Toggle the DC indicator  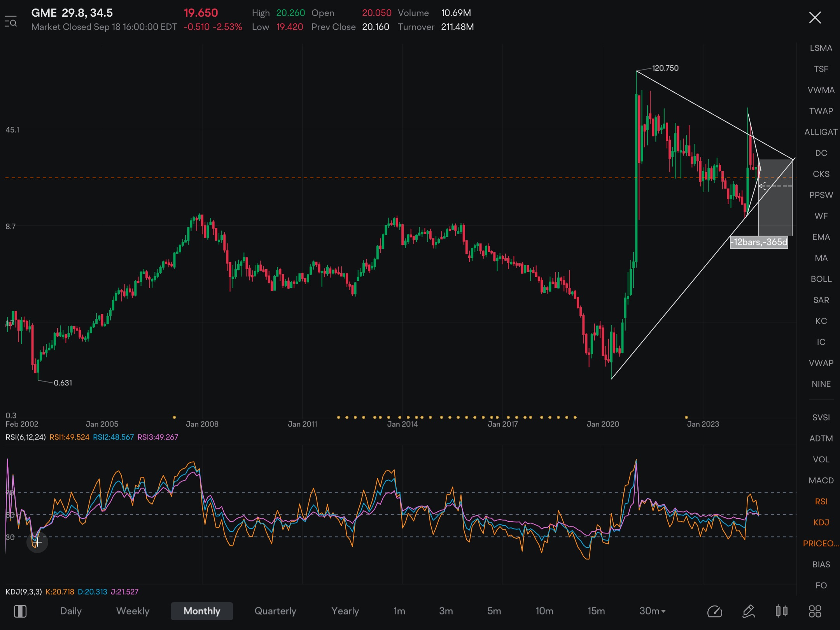click(821, 153)
